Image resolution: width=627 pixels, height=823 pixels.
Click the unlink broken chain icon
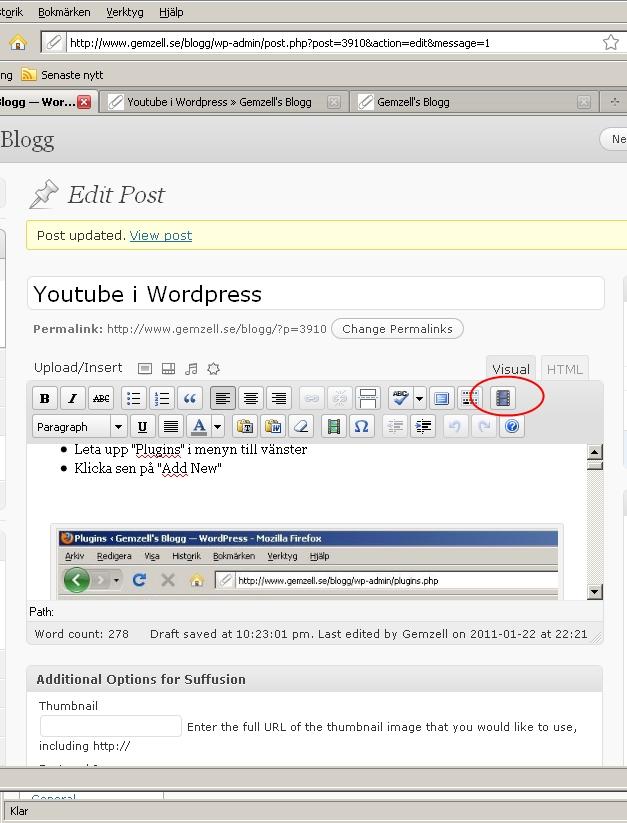[x=339, y=398]
